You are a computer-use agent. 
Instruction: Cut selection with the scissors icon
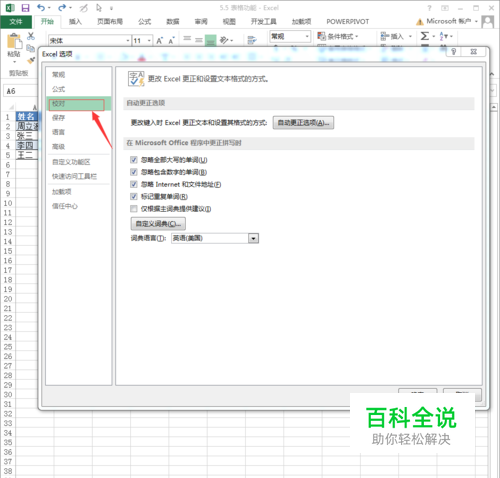(31, 36)
